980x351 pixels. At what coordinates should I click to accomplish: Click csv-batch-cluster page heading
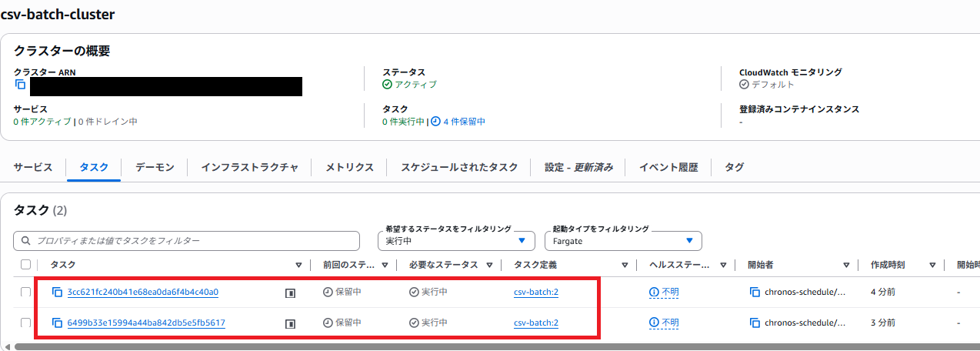tap(58, 14)
